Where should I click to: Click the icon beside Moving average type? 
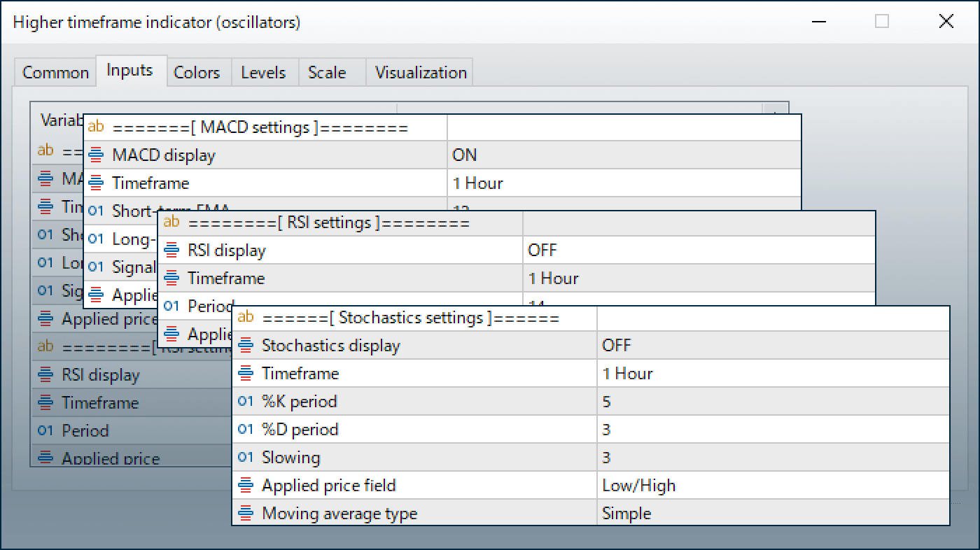coord(246,514)
